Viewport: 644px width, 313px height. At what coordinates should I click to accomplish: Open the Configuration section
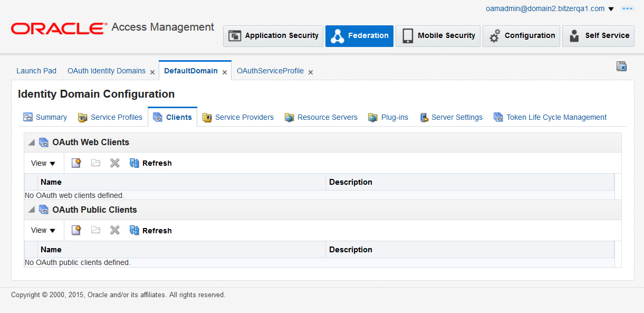tap(521, 36)
